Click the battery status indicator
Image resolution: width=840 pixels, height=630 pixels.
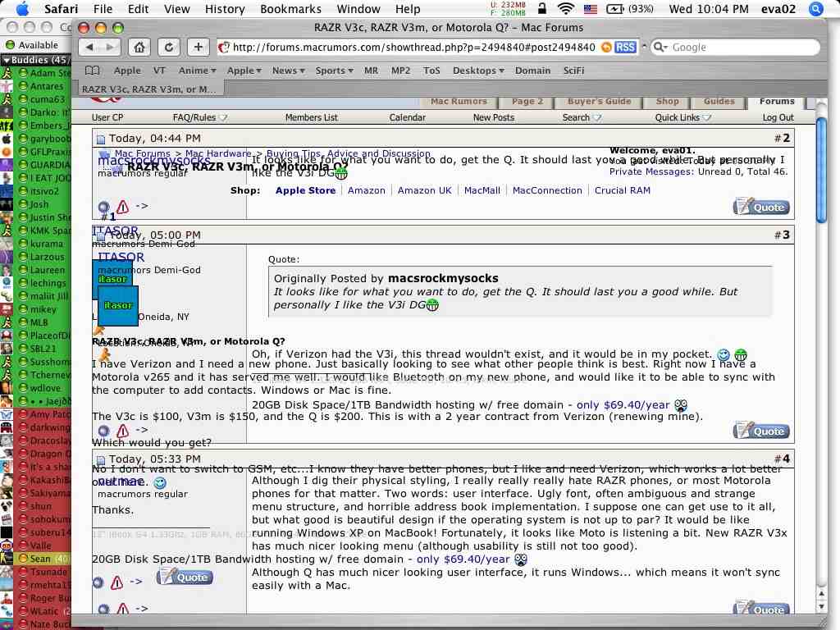630,8
